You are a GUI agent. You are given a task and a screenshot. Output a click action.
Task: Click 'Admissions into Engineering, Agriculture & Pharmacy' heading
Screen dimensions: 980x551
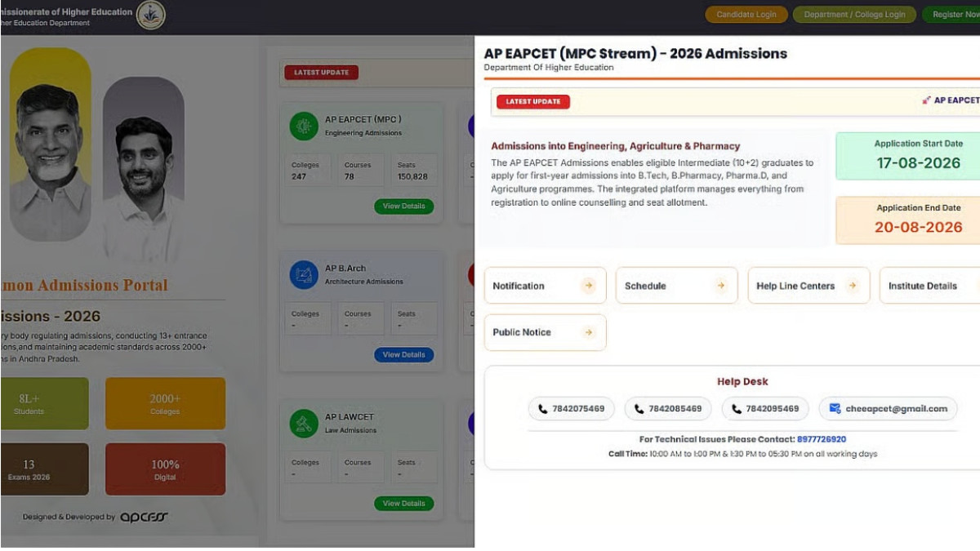click(x=615, y=146)
